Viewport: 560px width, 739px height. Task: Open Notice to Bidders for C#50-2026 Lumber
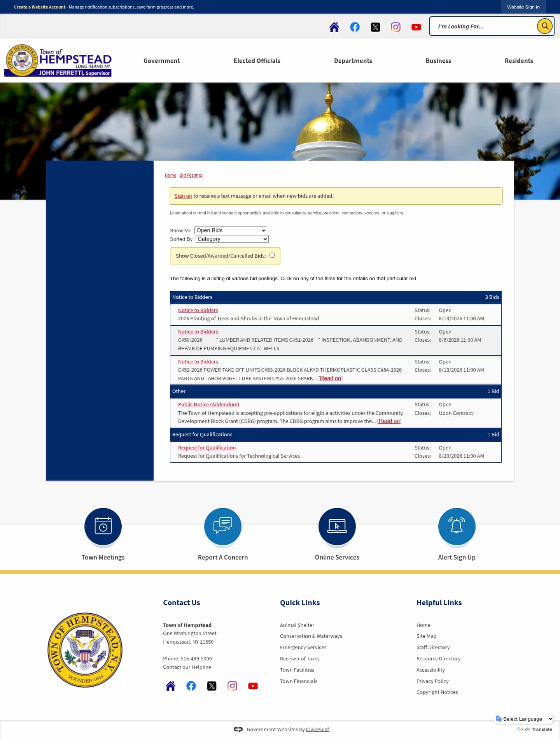click(198, 332)
